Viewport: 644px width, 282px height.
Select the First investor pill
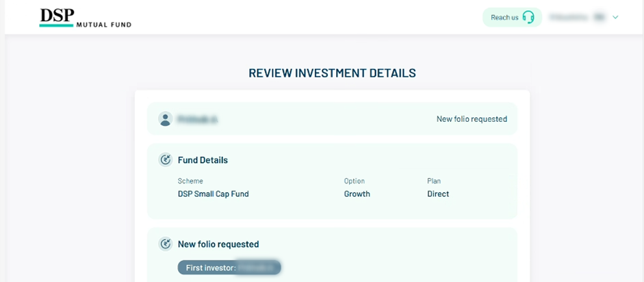tap(229, 268)
